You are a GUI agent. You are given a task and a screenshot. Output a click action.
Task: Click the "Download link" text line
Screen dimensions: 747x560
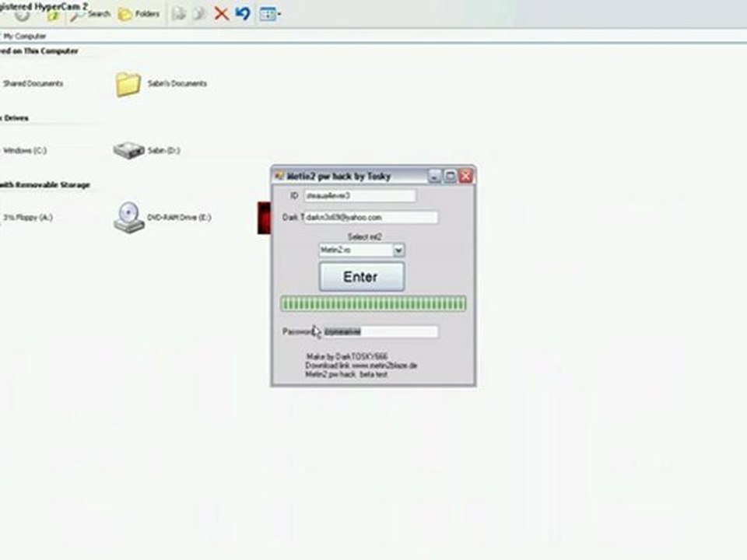point(361,366)
